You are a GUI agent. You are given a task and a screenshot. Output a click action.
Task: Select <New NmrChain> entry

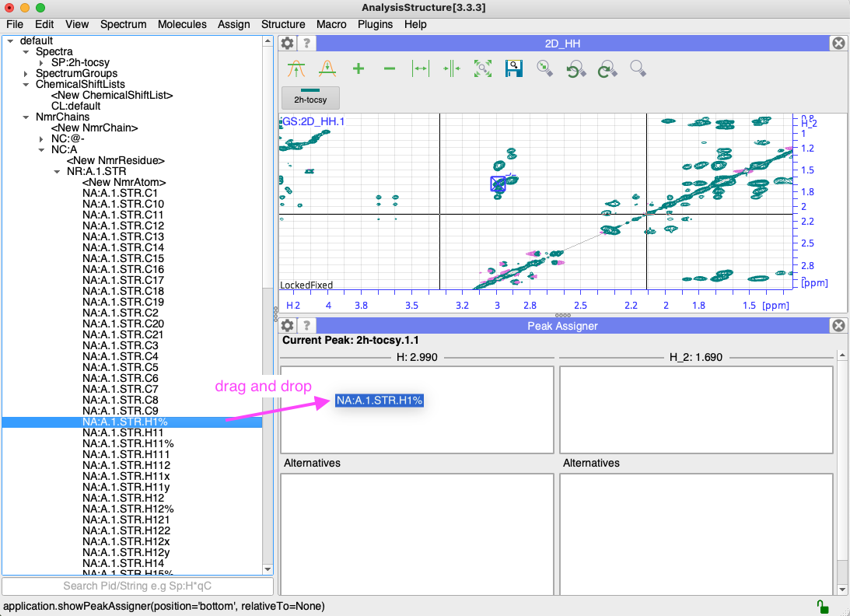pyautogui.click(x=94, y=128)
